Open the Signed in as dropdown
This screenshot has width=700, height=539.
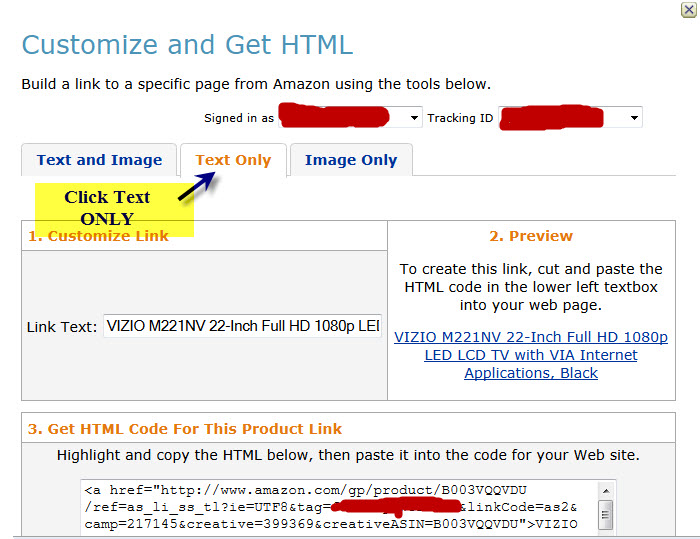coord(415,118)
